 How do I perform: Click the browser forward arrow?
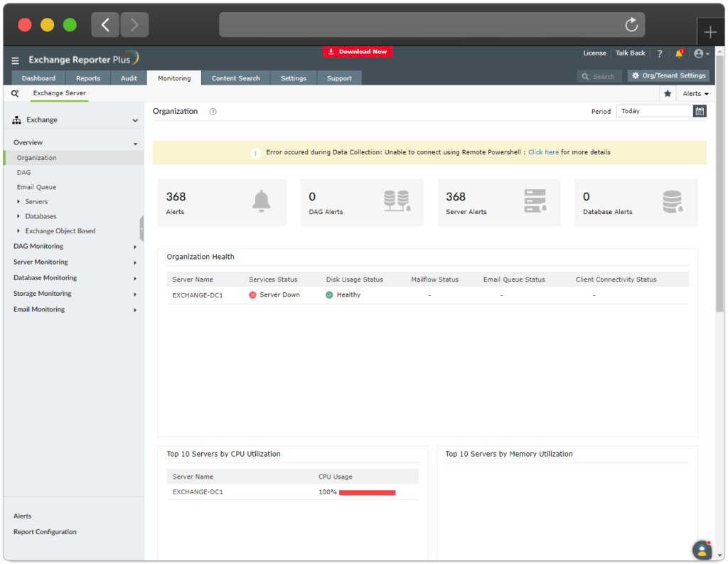(x=134, y=25)
